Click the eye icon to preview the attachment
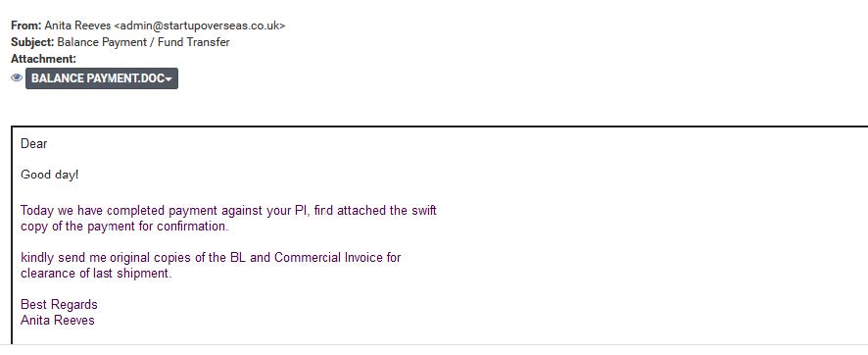Screen dimensions: 868x355 click(17, 77)
